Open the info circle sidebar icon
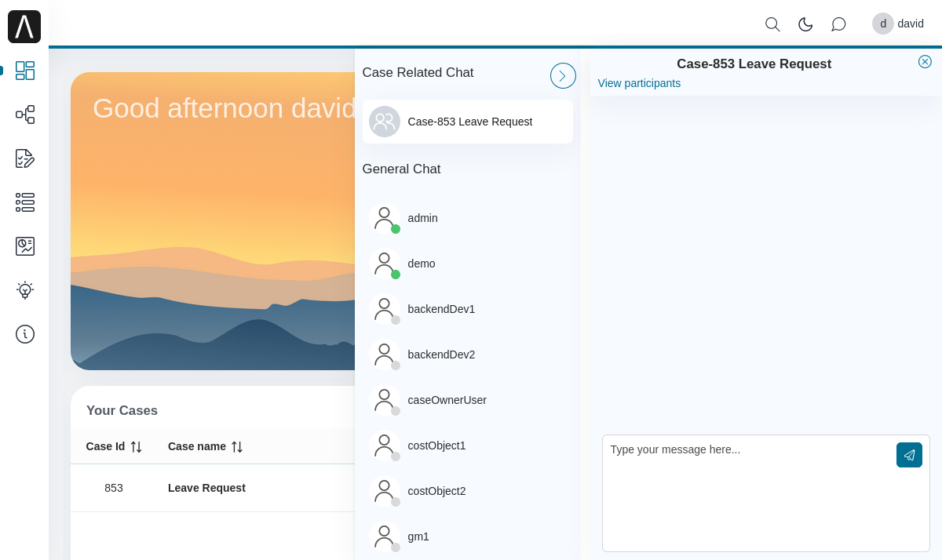This screenshot has width=942, height=560. click(x=25, y=334)
